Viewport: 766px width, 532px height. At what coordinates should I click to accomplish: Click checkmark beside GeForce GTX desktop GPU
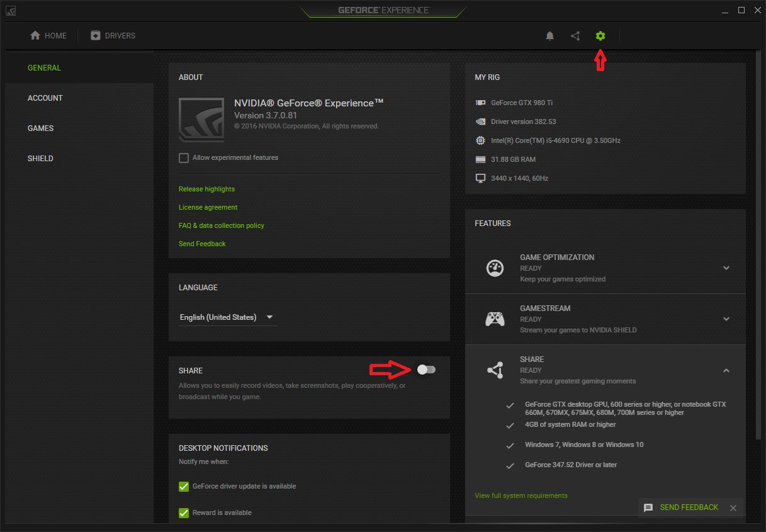(510, 405)
